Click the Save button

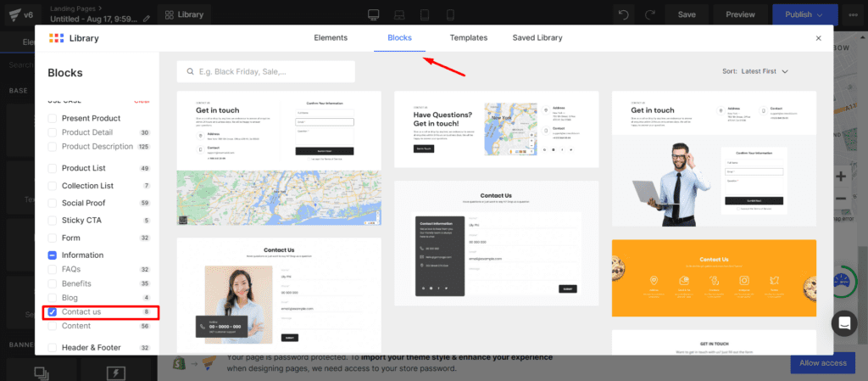687,14
